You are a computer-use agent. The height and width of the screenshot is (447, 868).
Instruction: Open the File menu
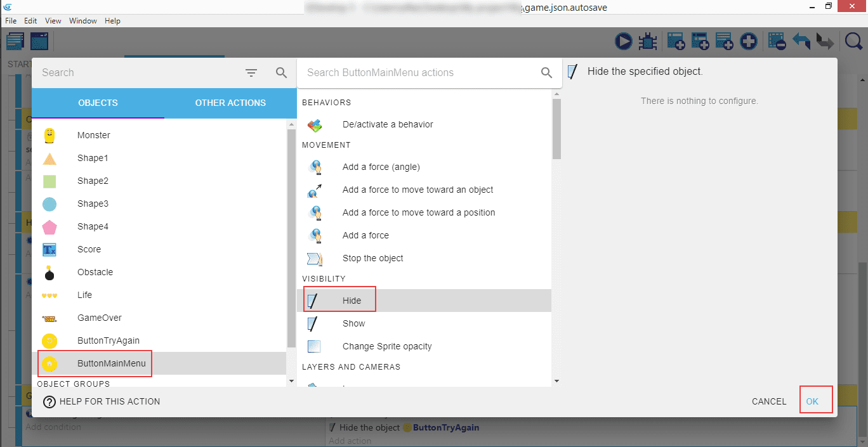(11, 21)
